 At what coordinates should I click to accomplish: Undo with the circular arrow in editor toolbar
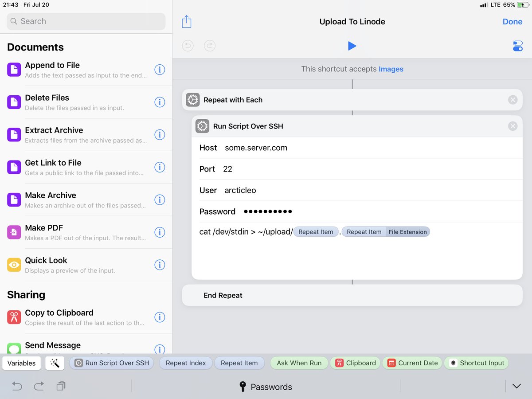[188, 46]
